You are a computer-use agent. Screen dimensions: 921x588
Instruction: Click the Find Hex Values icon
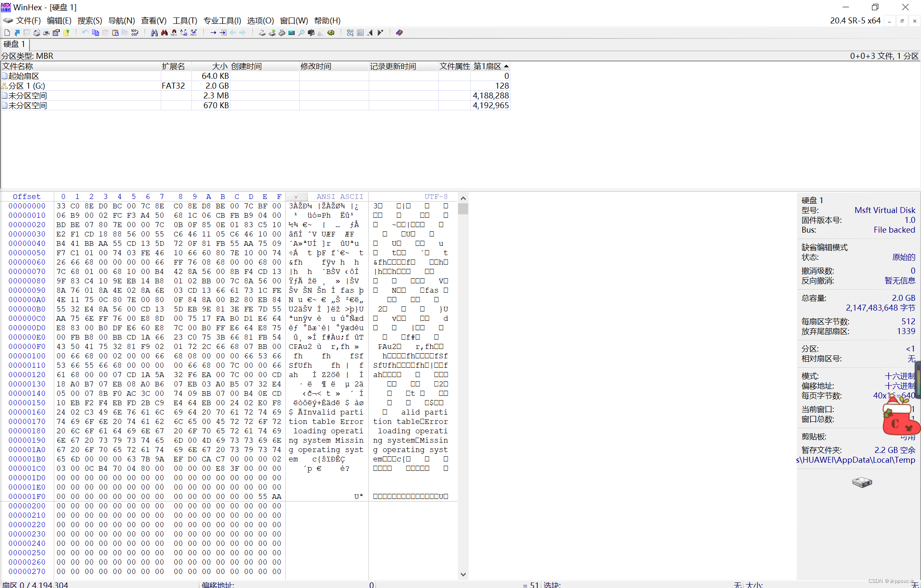[x=174, y=33]
